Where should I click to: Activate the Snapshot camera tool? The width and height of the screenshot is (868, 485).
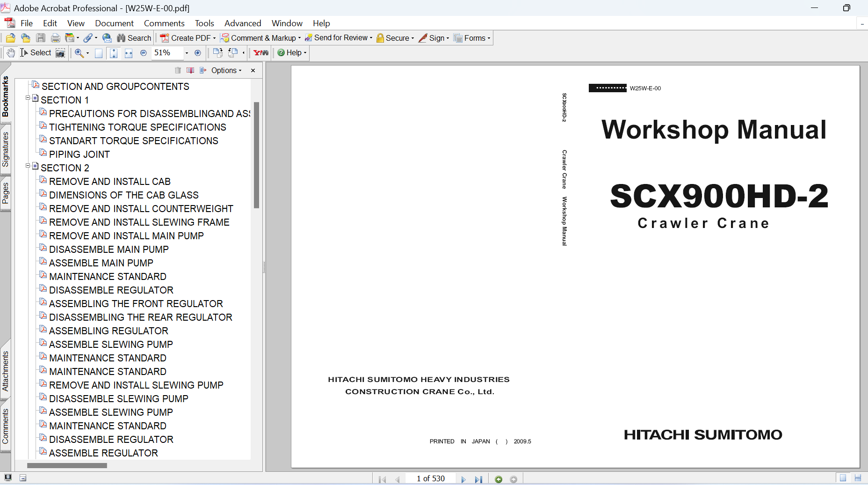coord(60,53)
